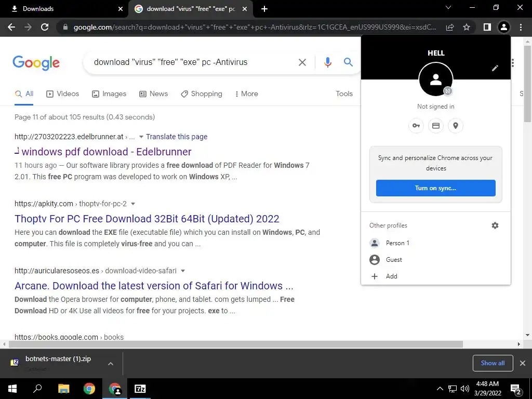Click Show all downloads button
The height and width of the screenshot is (399, 532).
coord(493,363)
